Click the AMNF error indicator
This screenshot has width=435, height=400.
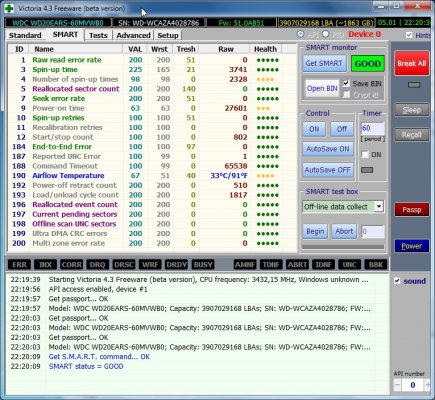pos(245,265)
